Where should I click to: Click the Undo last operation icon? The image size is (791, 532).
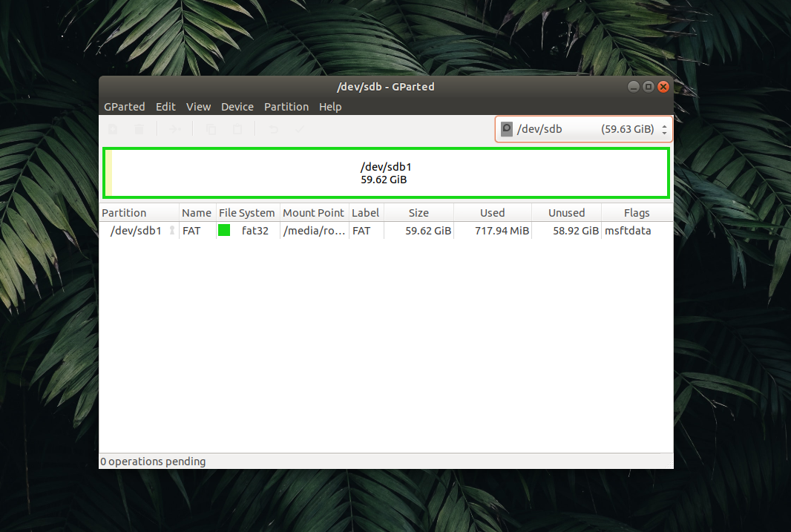273,130
